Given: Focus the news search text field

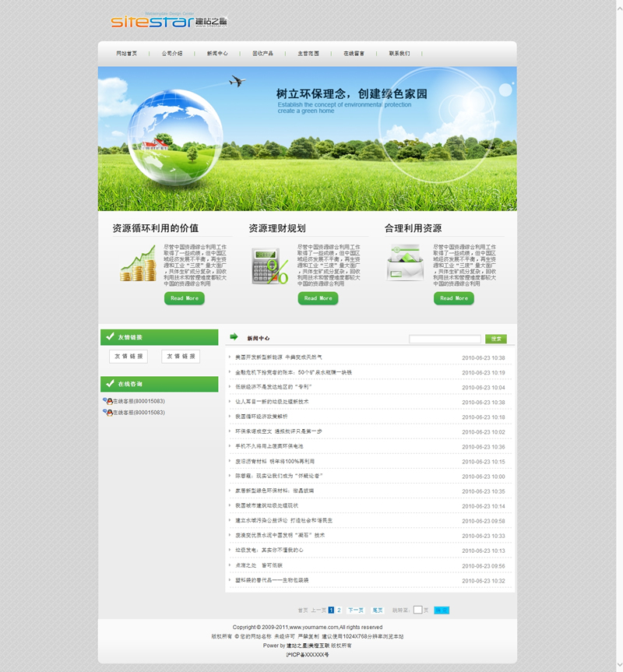Looking at the screenshot, I should (x=445, y=339).
